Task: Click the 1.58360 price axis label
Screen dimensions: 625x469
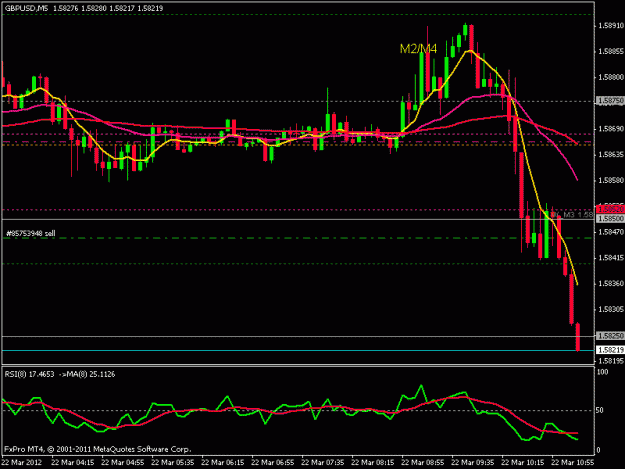Action: [x=611, y=284]
